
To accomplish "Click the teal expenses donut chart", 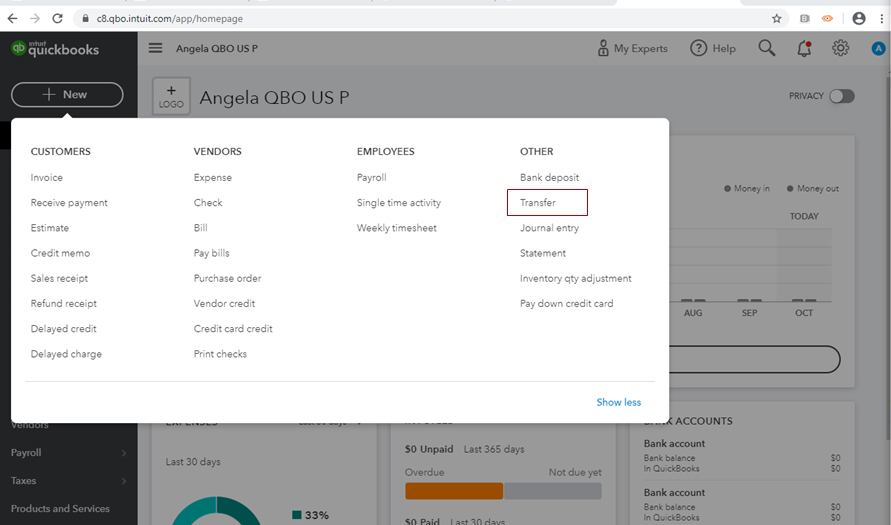I will [x=216, y=510].
